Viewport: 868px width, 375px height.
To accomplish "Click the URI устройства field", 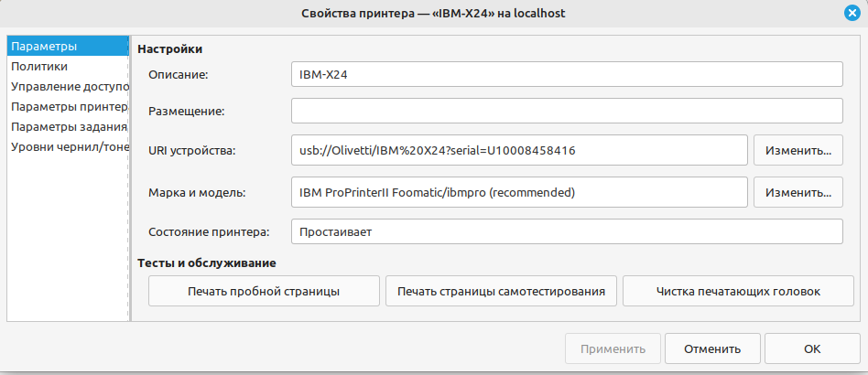I will pyautogui.click(x=519, y=150).
